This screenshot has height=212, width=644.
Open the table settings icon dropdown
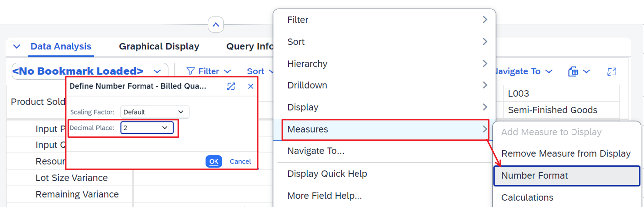pyautogui.click(x=579, y=71)
